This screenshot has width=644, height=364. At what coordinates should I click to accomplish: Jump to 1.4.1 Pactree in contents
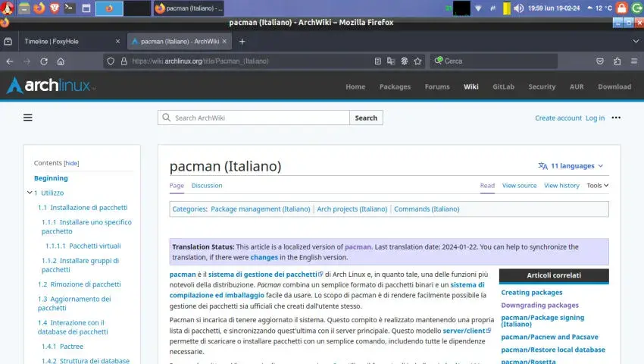[62, 347]
